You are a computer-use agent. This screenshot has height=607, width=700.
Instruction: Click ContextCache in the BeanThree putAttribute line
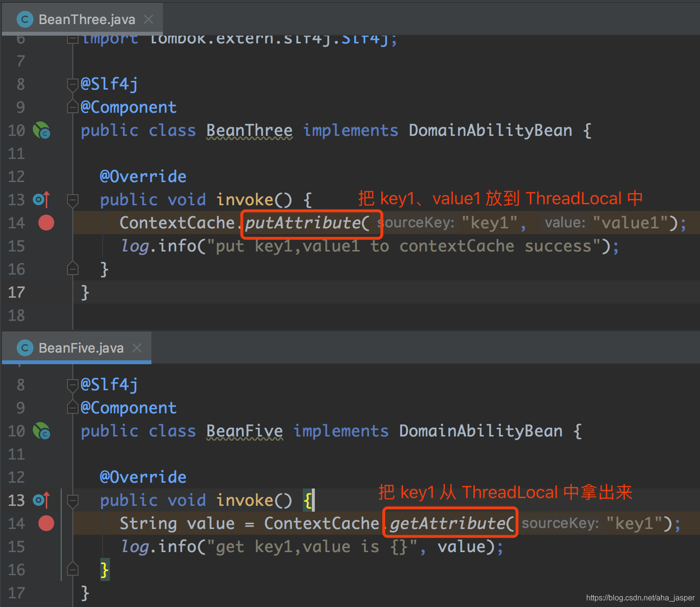[x=177, y=223]
